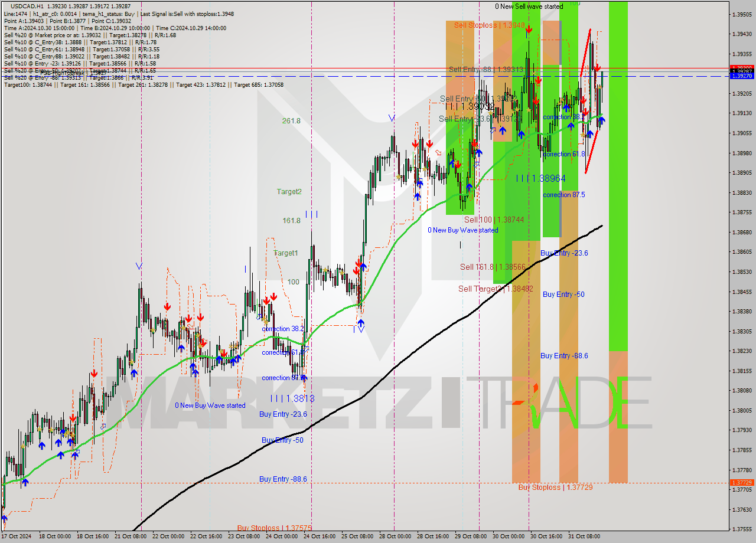
Task: Click the 'Sell Stoploss | 1.3948' label
Action: point(489,25)
